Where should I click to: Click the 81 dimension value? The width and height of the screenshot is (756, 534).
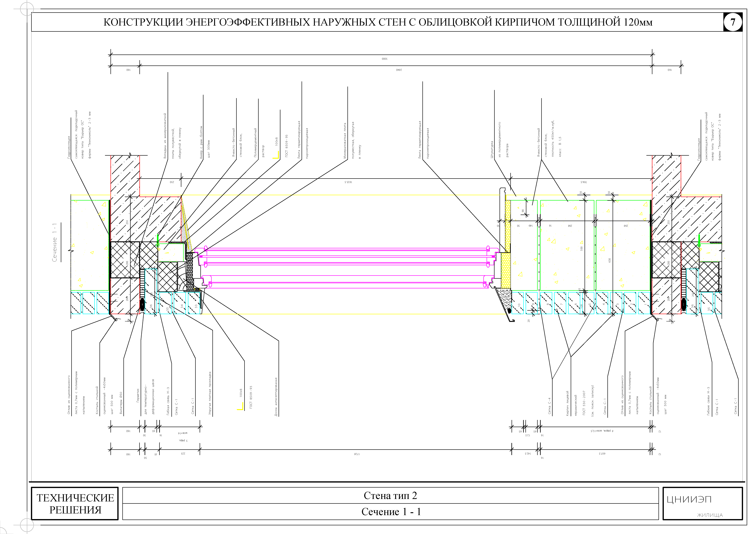pos(156,454)
